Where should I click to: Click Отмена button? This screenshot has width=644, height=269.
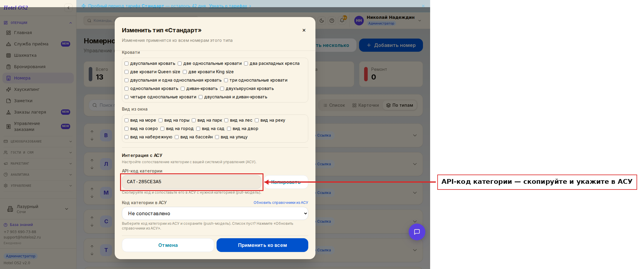(168, 245)
